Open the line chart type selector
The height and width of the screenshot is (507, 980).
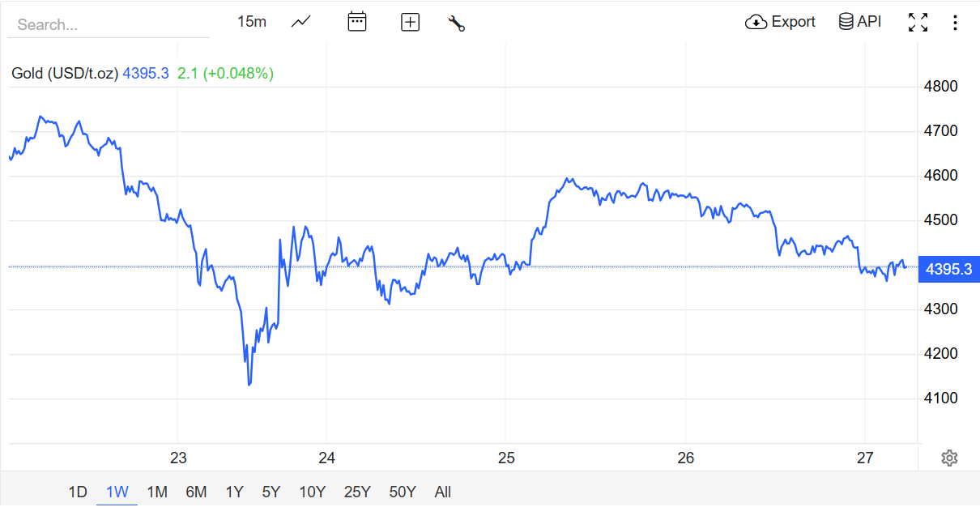point(301,22)
